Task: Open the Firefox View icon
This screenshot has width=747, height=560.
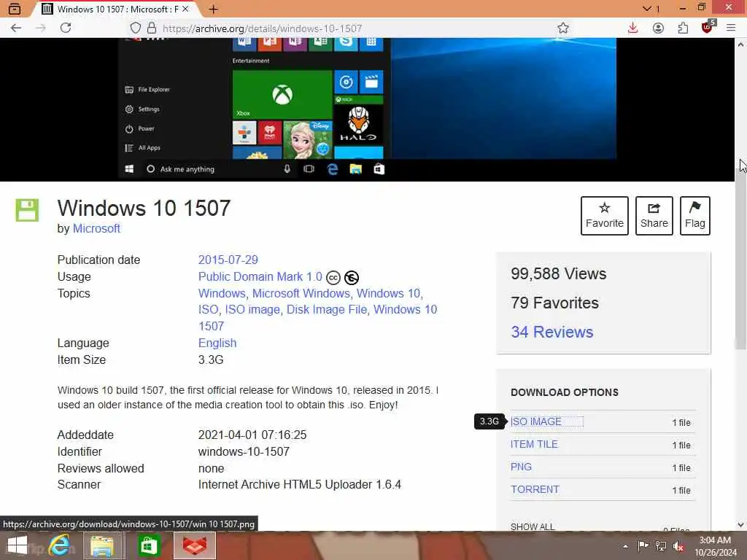Action: click(x=15, y=9)
